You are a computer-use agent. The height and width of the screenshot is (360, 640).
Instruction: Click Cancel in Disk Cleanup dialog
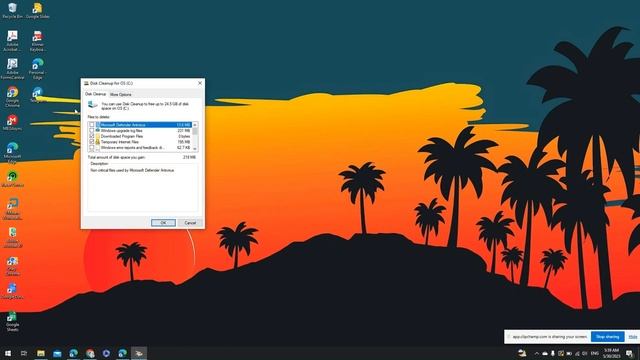pos(190,223)
